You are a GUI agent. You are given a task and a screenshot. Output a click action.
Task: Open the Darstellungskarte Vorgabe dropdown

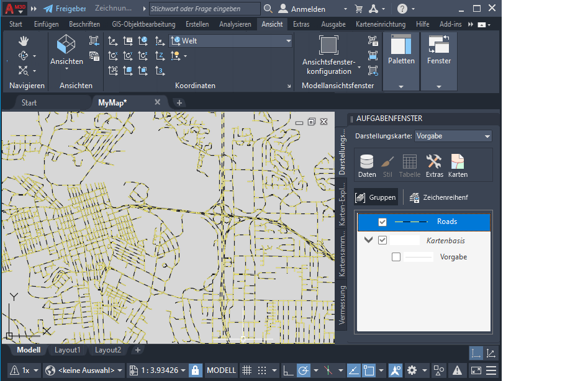[x=453, y=136]
